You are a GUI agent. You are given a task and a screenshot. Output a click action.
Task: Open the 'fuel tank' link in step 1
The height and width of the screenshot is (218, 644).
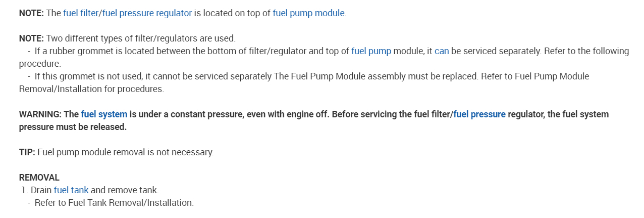71,190
